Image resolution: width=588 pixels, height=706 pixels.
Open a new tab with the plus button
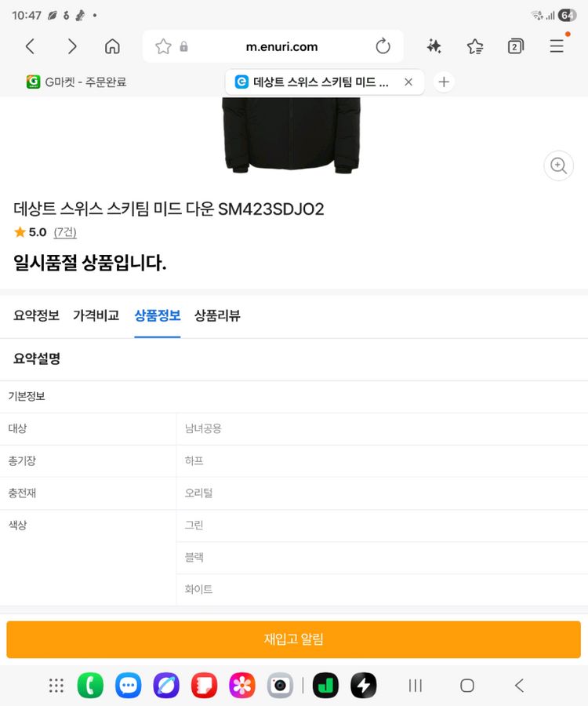point(444,82)
